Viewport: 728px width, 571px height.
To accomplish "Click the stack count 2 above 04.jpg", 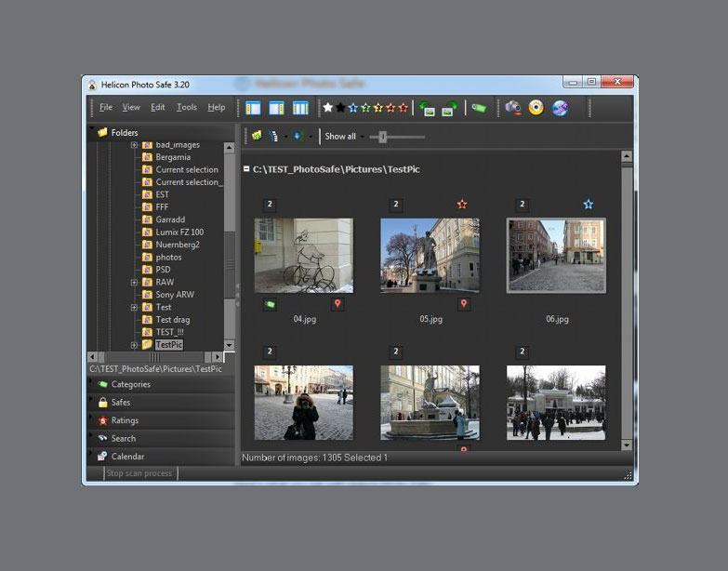I will (x=270, y=205).
